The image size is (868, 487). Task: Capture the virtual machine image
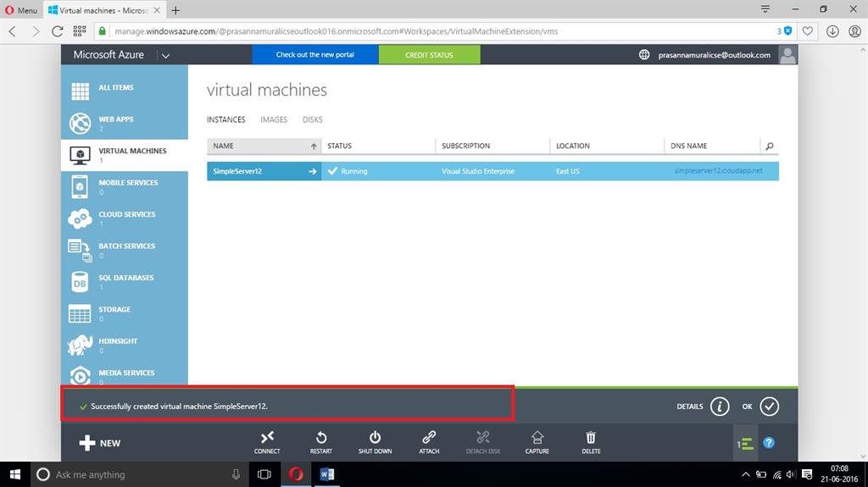coord(537,443)
